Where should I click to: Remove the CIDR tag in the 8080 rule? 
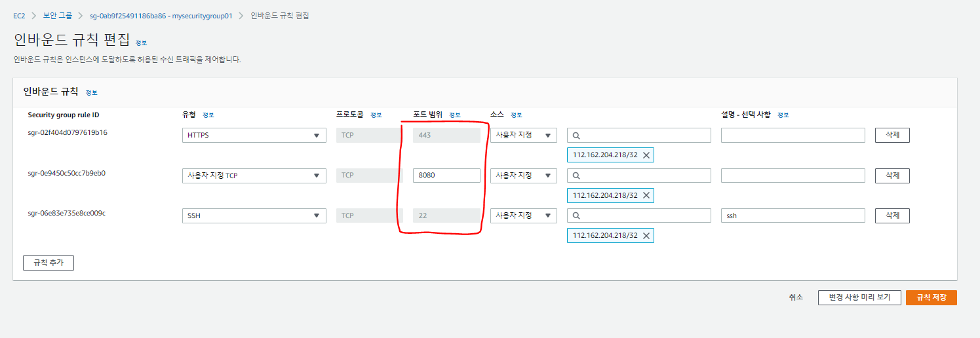646,195
